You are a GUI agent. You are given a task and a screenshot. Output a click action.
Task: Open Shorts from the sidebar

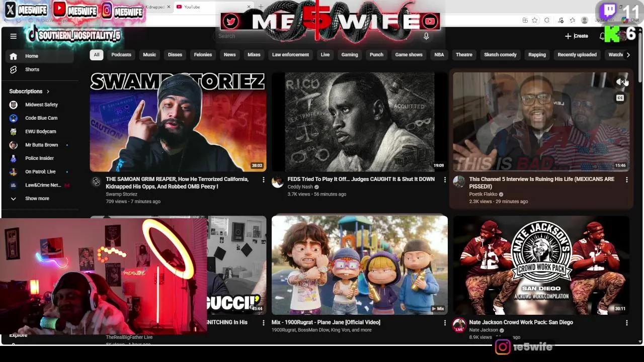pyautogui.click(x=32, y=69)
